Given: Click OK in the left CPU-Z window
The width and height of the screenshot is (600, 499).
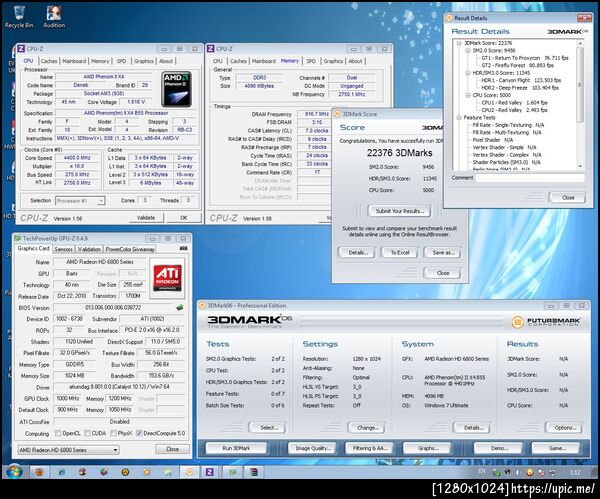Looking at the screenshot, I should click(x=184, y=218).
